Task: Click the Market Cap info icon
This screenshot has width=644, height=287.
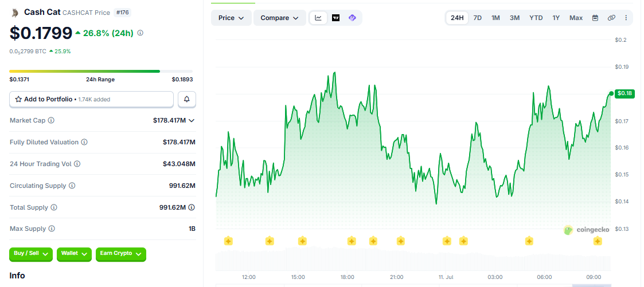Action: pyautogui.click(x=52, y=120)
